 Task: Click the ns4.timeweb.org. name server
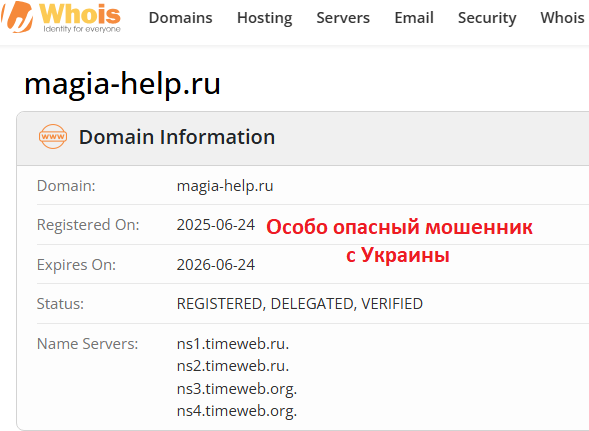(237, 411)
